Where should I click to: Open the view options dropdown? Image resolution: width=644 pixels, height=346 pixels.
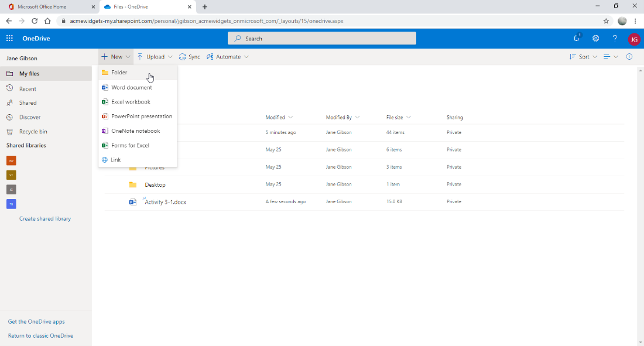(611, 57)
